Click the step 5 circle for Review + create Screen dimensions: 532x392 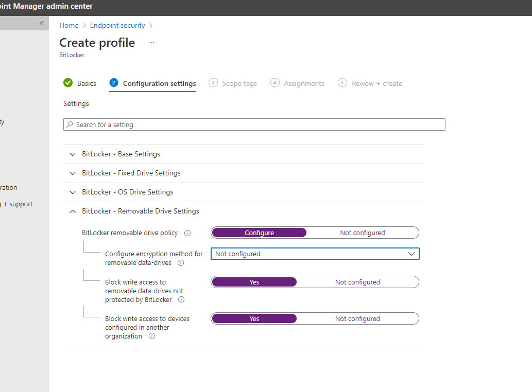click(x=342, y=83)
